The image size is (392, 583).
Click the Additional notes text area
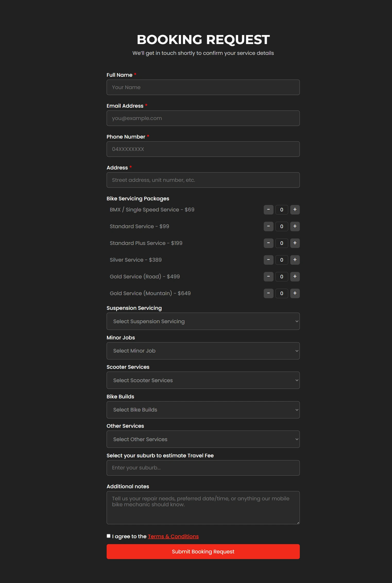tap(203, 508)
